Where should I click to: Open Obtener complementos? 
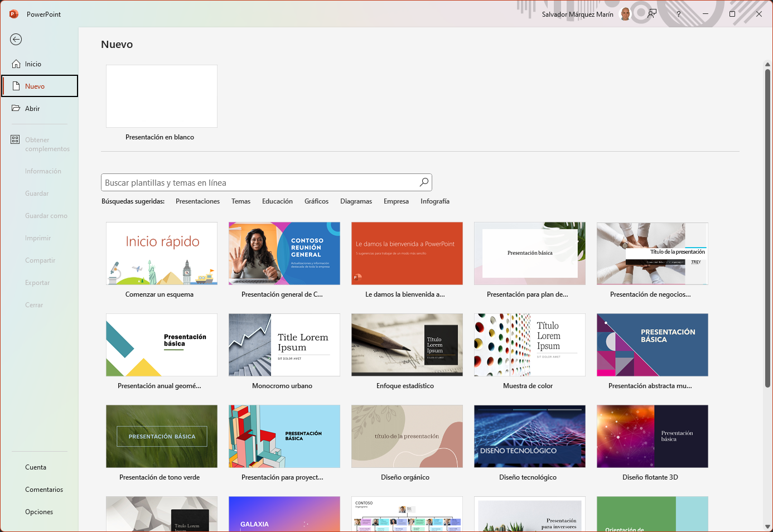pyautogui.click(x=39, y=144)
